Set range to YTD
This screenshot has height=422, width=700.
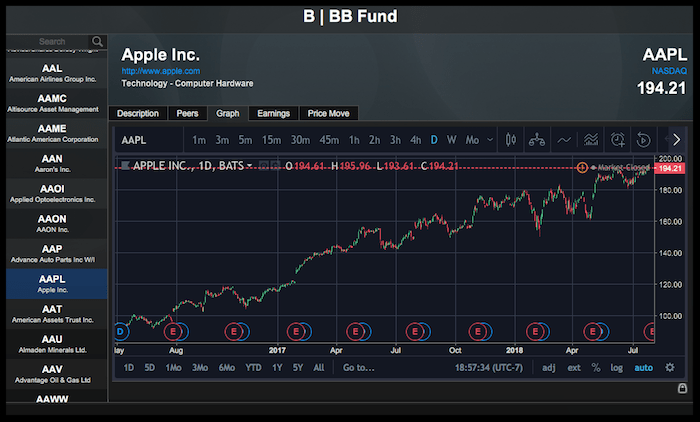pos(253,368)
